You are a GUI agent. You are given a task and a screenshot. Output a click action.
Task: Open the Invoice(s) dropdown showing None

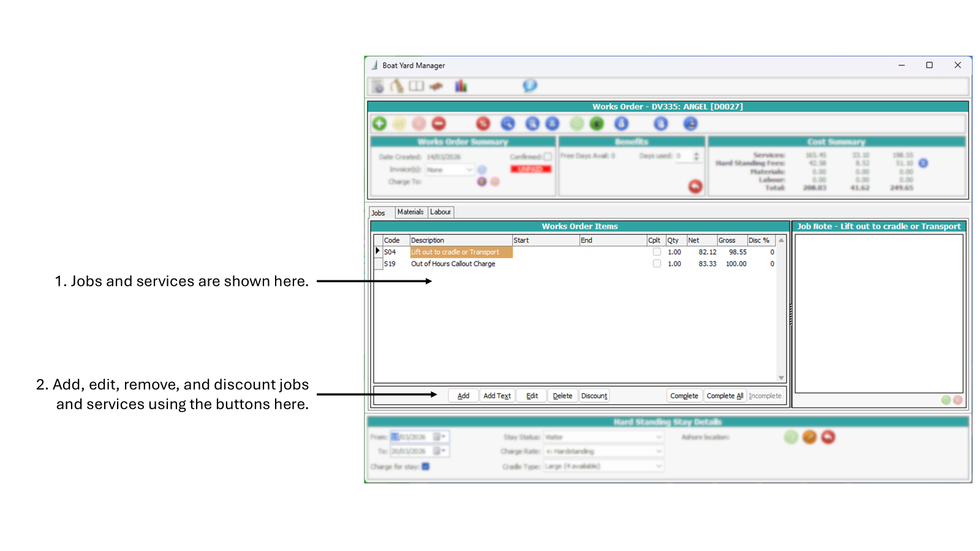[x=469, y=170]
